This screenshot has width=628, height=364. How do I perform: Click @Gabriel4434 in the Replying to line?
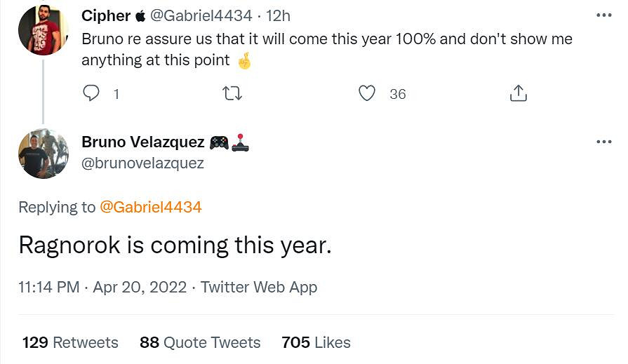click(x=151, y=207)
